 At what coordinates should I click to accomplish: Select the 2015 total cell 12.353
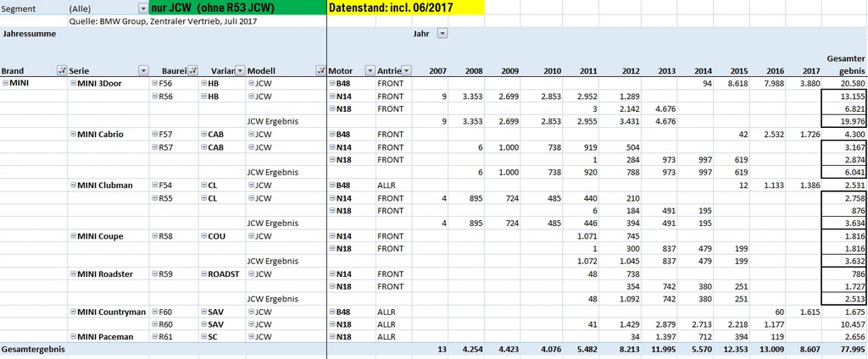click(733, 350)
